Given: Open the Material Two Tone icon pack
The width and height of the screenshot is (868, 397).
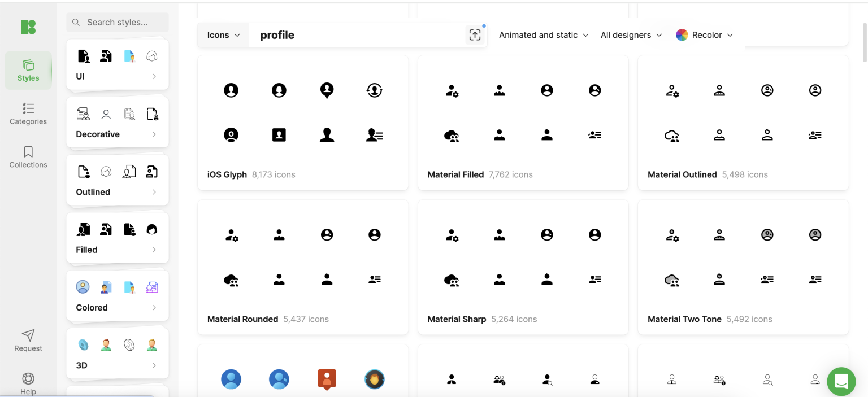Looking at the screenshot, I should 684,319.
